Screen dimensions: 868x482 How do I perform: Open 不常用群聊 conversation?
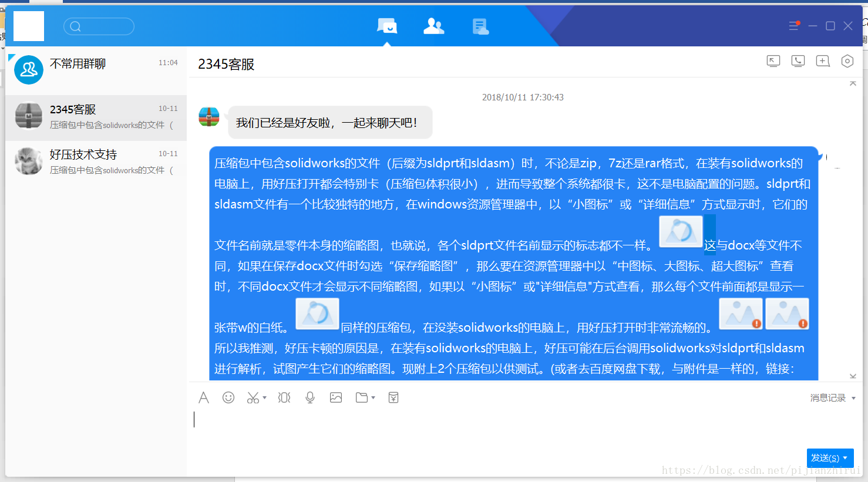tap(96, 70)
